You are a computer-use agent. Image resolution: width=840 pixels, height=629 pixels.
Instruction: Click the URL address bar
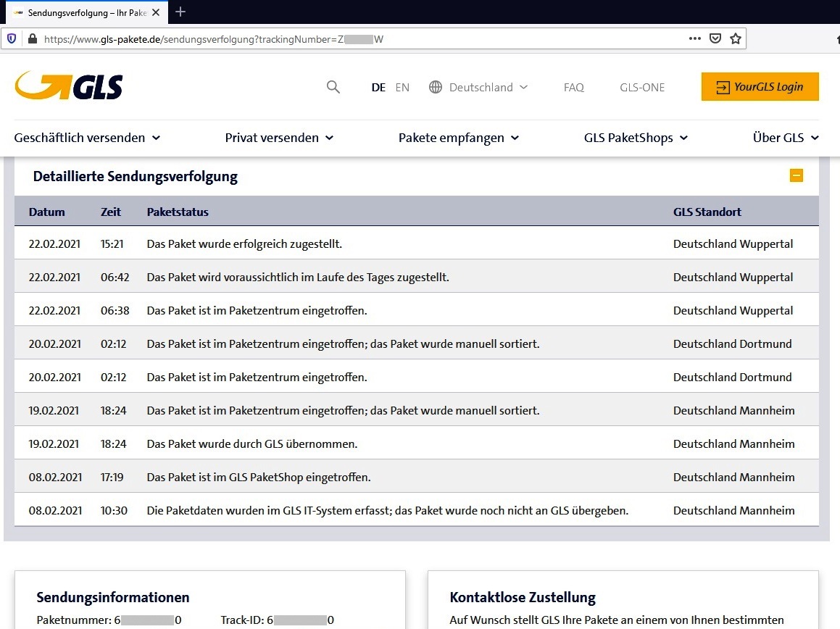tap(362, 39)
